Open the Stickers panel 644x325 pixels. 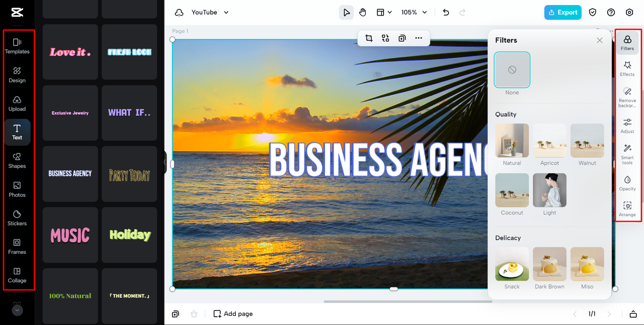coord(17,218)
